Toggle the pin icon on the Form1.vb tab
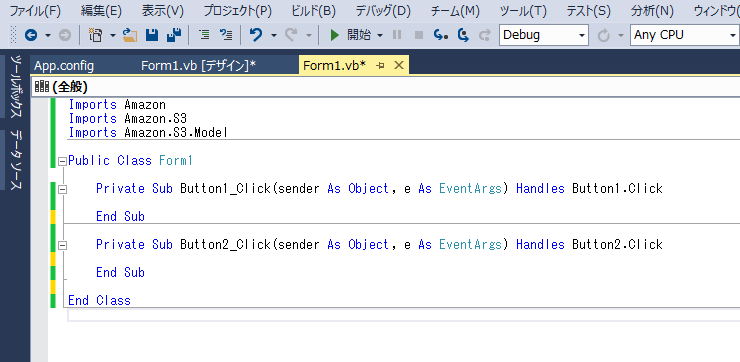This screenshot has height=362, width=740. point(380,66)
